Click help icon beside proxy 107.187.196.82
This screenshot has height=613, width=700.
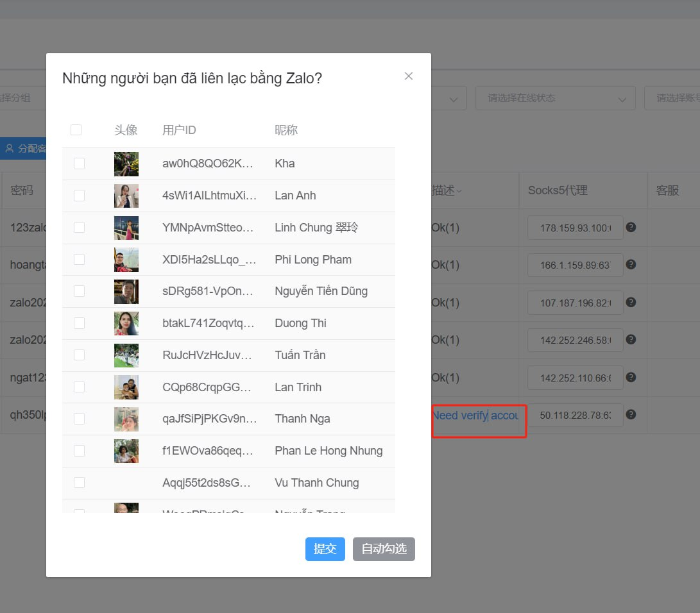tap(631, 302)
